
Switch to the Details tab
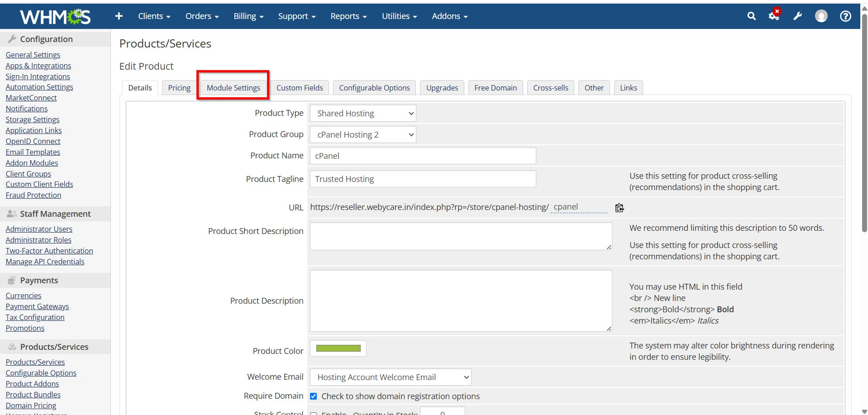click(x=140, y=88)
